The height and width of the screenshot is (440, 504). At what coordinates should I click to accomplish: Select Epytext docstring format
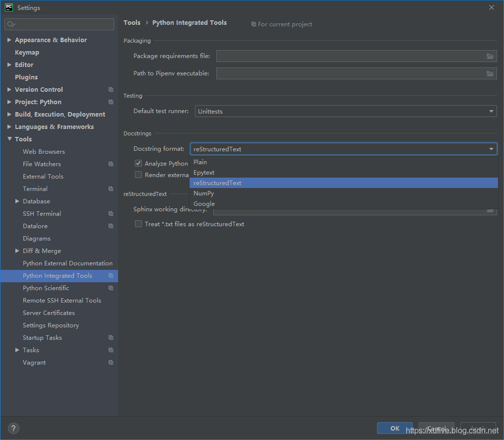[x=343, y=173]
